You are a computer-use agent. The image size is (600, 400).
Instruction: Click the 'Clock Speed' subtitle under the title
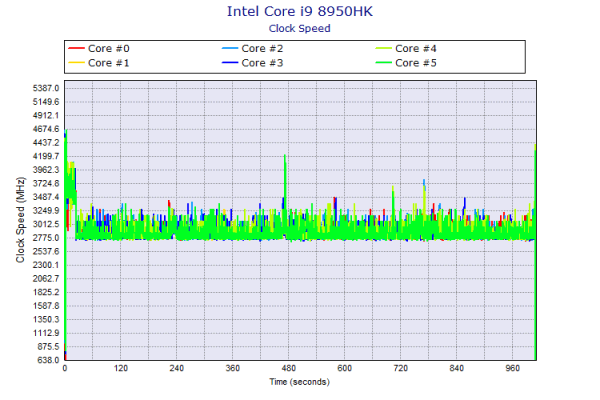(300, 28)
